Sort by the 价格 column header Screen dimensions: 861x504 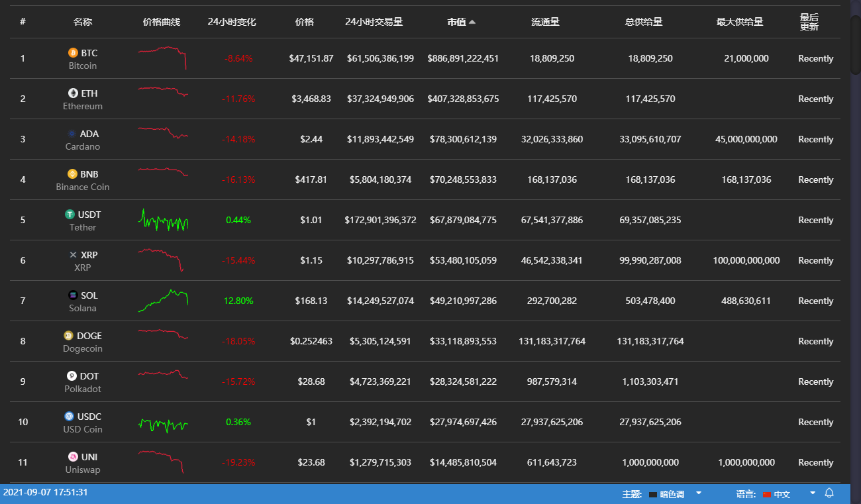pos(305,22)
